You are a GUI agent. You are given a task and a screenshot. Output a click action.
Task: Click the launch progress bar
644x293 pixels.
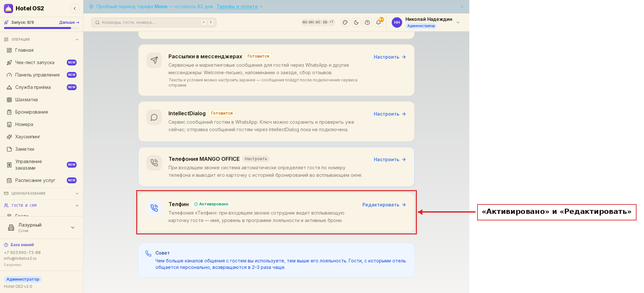coord(41,28)
